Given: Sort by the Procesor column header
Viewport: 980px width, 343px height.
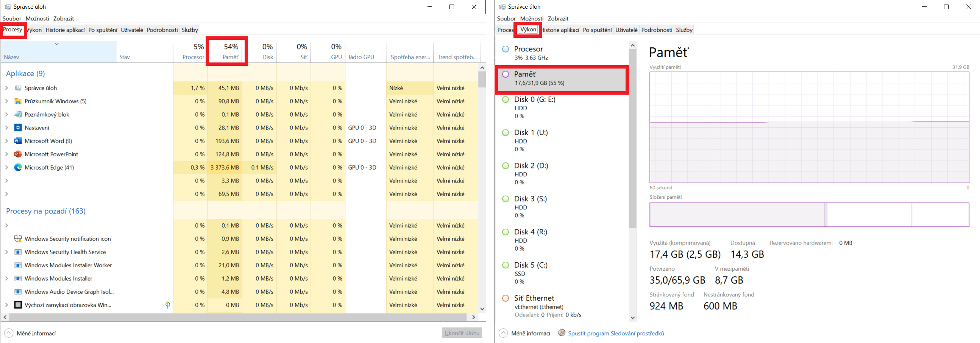Looking at the screenshot, I should click(190, 51).
